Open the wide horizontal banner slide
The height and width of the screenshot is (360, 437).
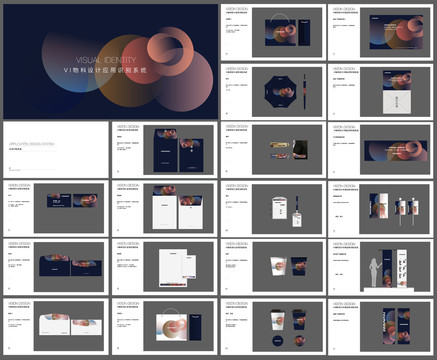pos(381,150)
